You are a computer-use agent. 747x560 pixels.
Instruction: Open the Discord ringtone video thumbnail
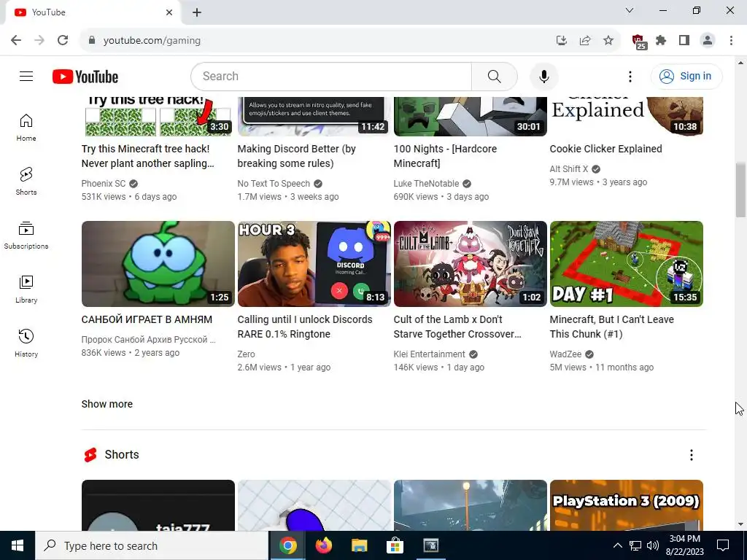coord(314,264)
